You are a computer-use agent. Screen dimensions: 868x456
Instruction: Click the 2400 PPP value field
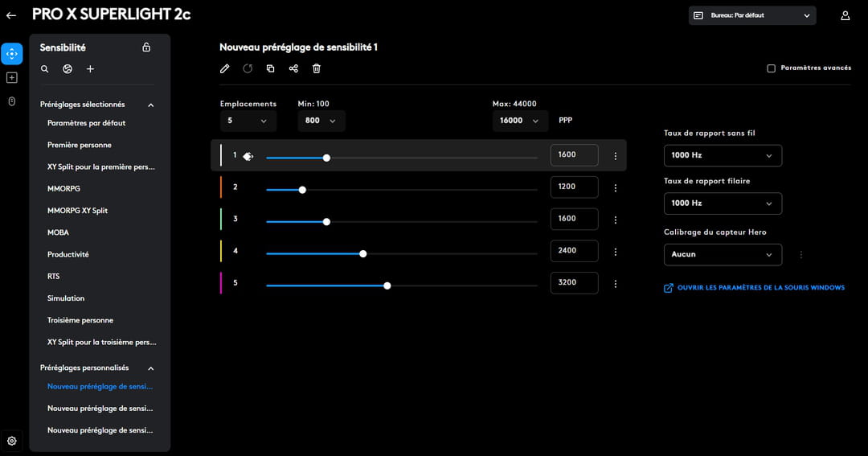[574, 251]
